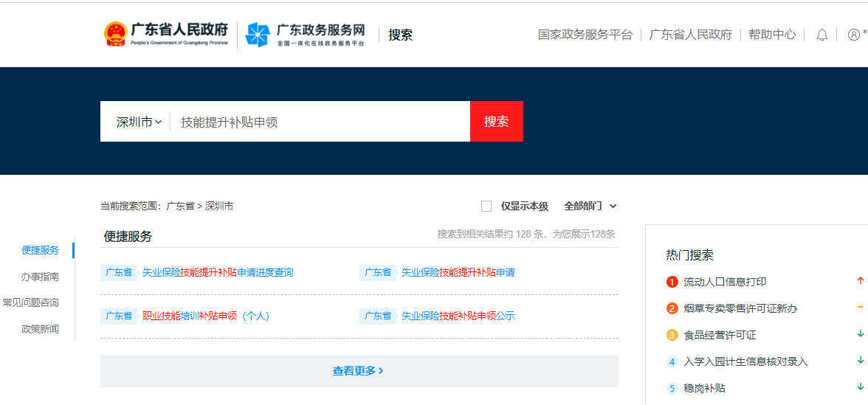Open 职业技能培训补贴申领（个人） result
The image size is (868, 405).
click(206, 316)
